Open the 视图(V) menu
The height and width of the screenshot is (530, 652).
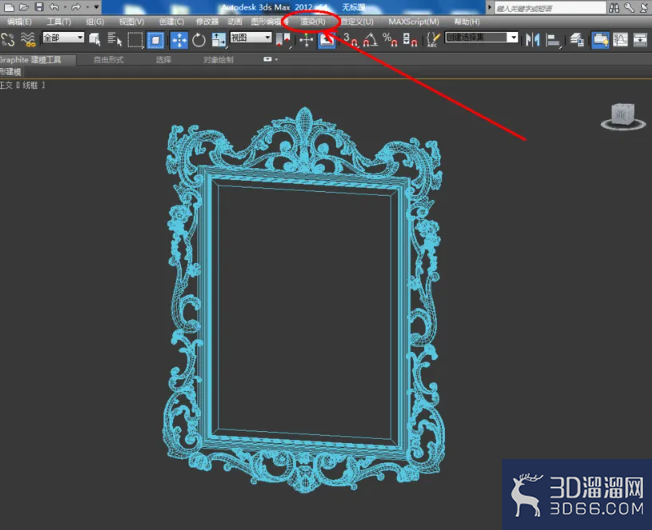click(131, 22)
